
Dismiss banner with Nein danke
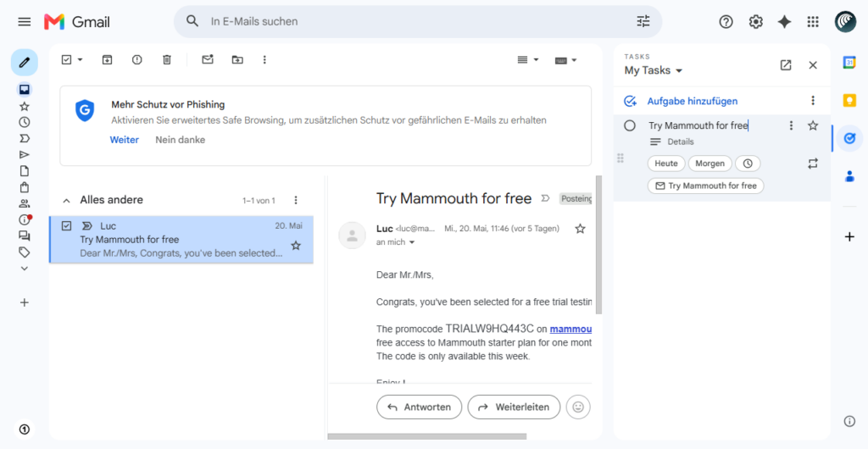pyautogui.click(x=180, y=140)
